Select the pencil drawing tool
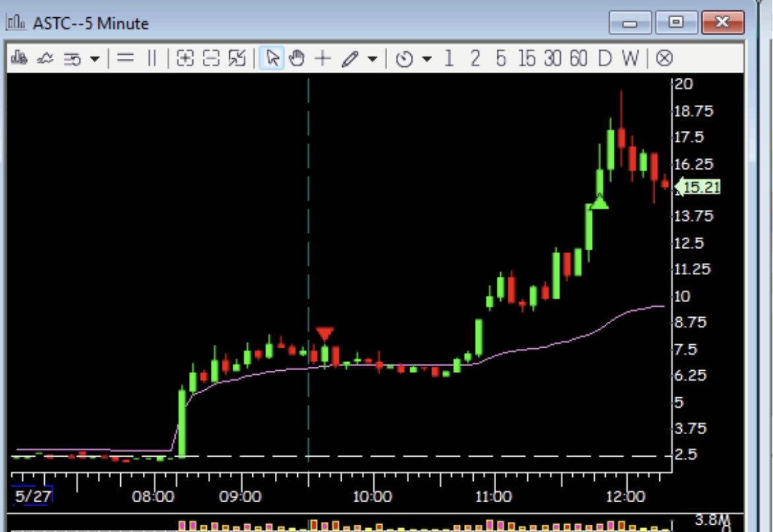This screenshot has height=532, width=773. point(350,59)
